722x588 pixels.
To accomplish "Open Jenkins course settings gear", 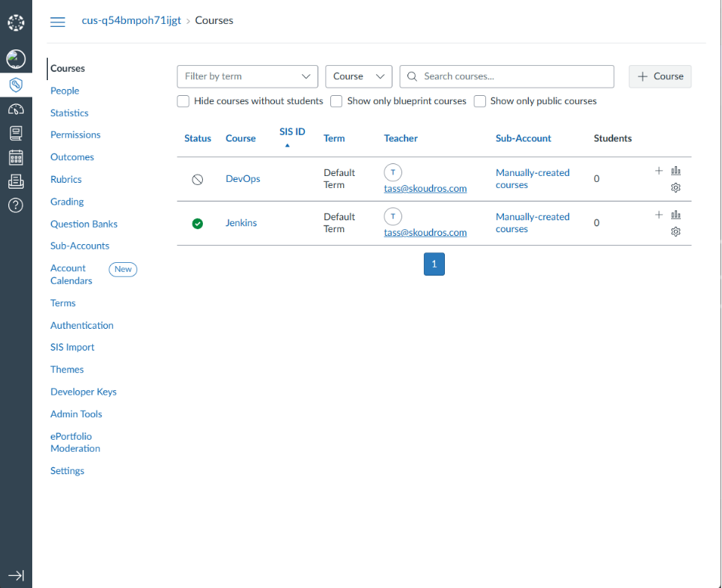I will pyautogui.click(x=676, y=231).
